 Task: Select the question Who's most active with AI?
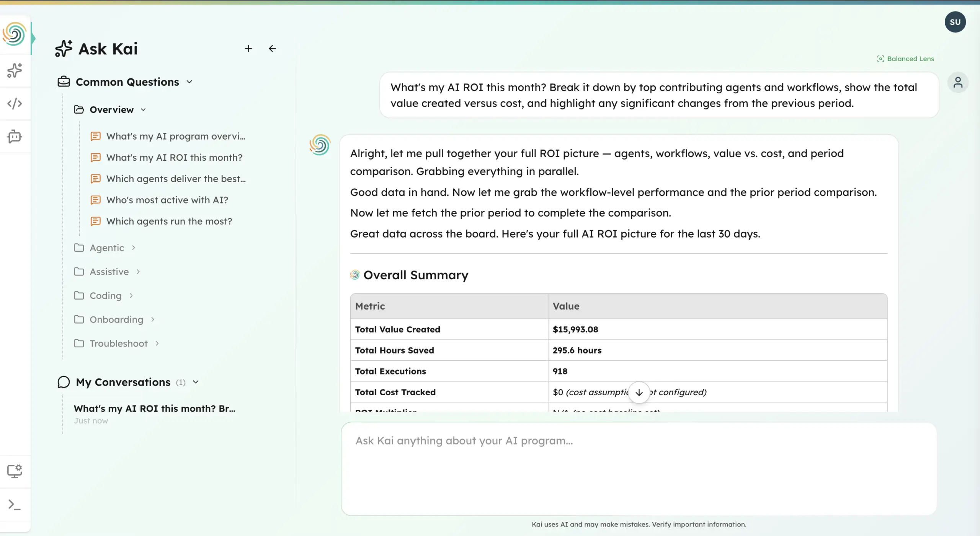tap(167, 200)
